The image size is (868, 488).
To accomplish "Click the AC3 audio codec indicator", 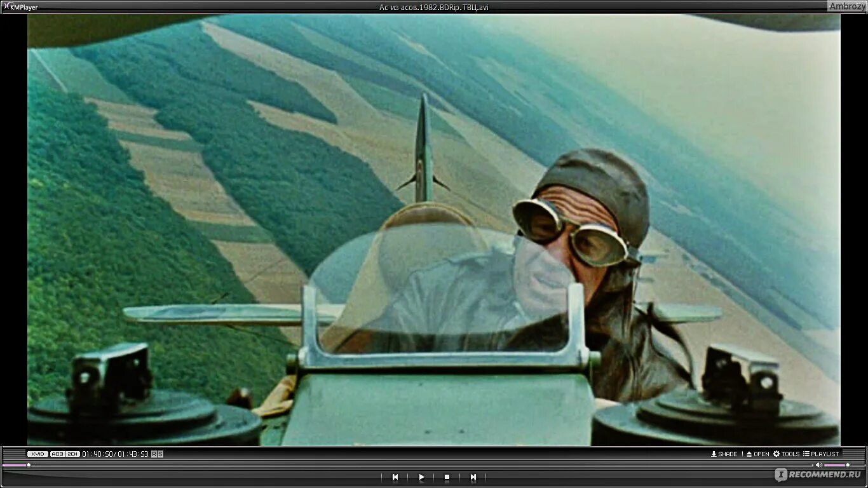I will 57,454.
